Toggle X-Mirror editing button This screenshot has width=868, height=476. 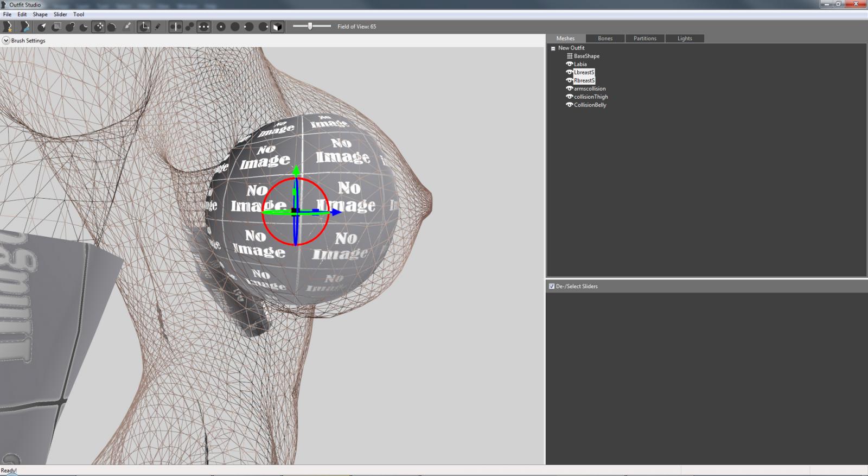[x=175, y=27]
